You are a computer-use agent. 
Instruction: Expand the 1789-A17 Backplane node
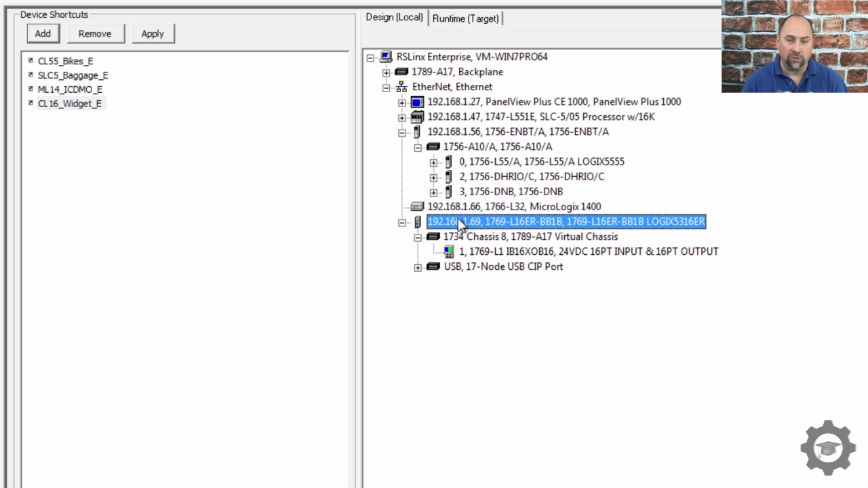tap(386, 73)
